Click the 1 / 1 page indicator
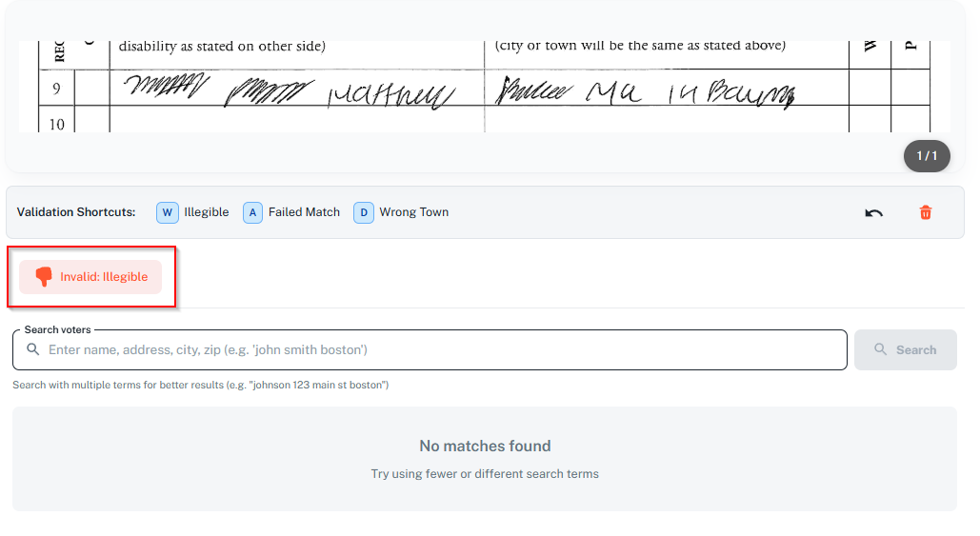Image resolution: width=980 pixels, height=536 pixels. point(926,155)
